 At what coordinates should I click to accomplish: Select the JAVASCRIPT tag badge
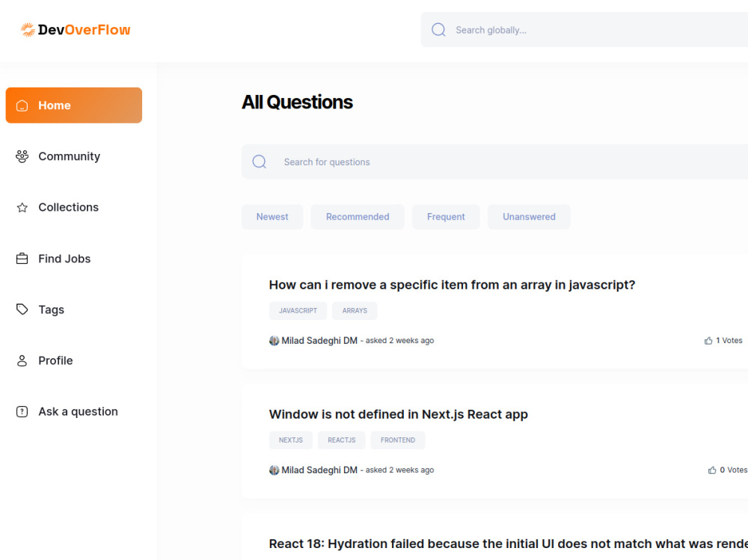tap(298, 310)
